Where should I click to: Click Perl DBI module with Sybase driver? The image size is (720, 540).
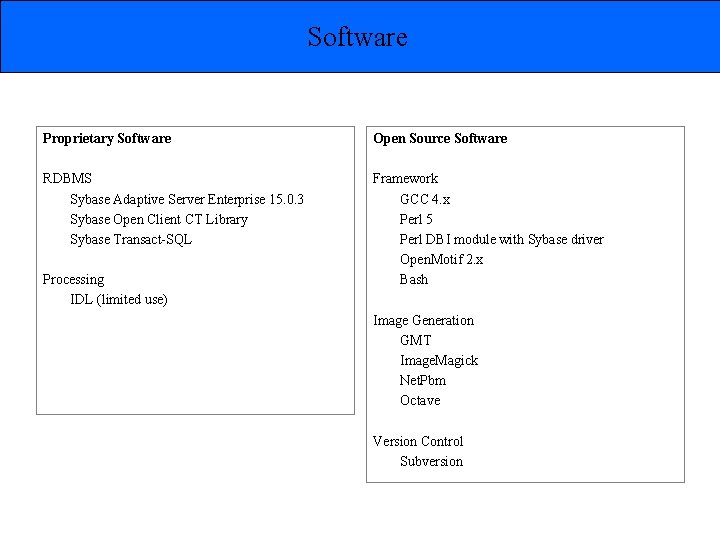pos(501,239)
